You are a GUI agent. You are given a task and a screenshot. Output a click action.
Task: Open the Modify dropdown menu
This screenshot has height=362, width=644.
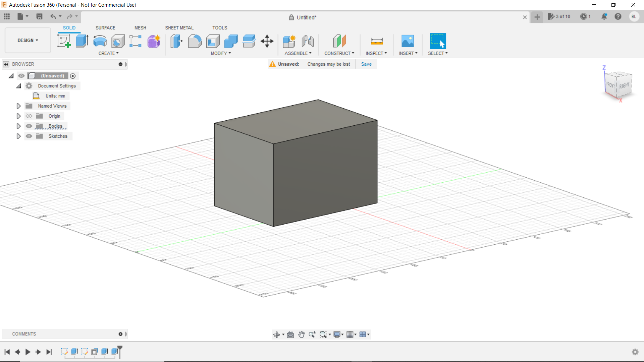221,53
